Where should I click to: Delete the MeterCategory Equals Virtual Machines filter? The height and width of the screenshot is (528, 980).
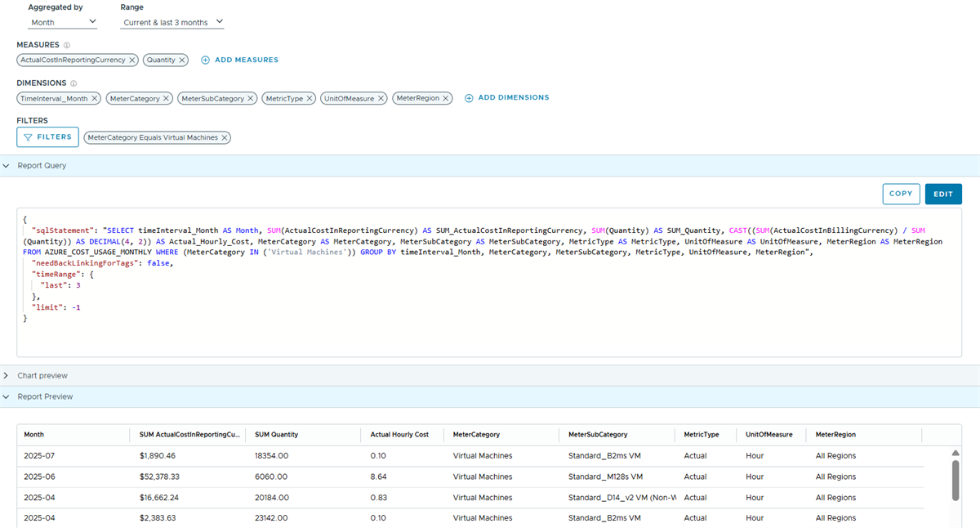coord(225,138)
